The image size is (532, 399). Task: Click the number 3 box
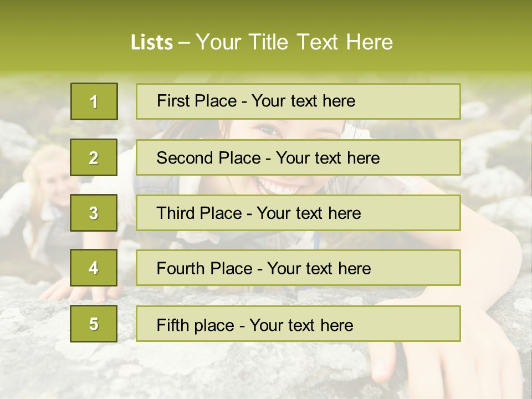(x=94, y=213)
